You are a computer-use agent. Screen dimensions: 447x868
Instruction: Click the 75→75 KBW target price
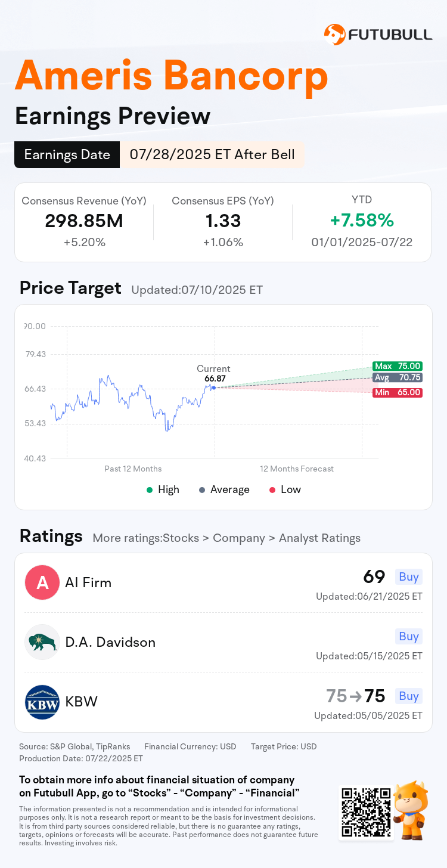click(356, 696)
